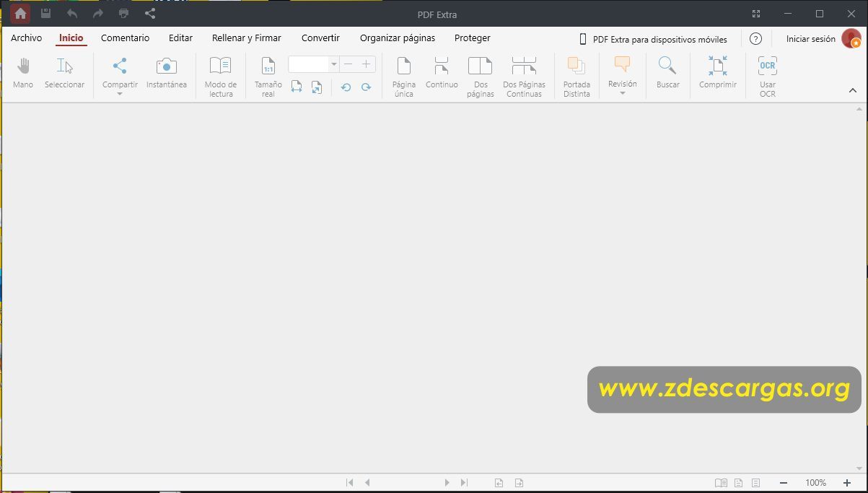Image resolution: width=868 pixels, height=493 pixels.
Task: Click the Comprimir tool
Action: click(x=718, y=74)
